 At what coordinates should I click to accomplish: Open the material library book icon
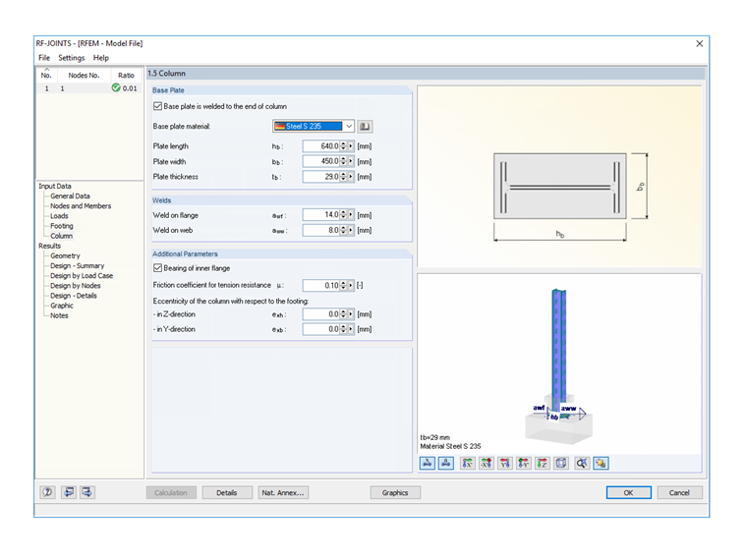[x=365, y=126]
